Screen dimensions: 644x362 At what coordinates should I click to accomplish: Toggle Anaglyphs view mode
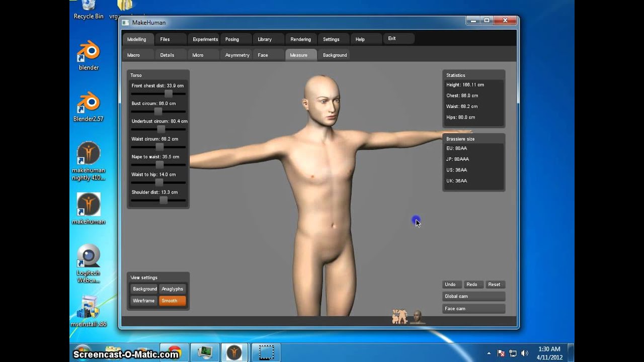[x=173, y=289]
